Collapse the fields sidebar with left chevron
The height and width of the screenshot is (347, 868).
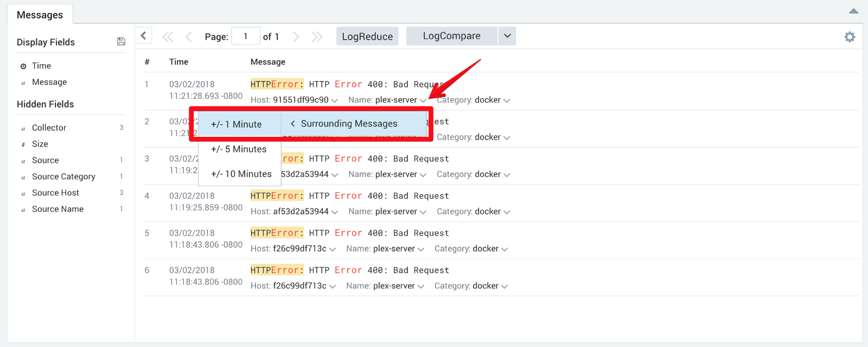pyautogui.click(x=143, y=36)
